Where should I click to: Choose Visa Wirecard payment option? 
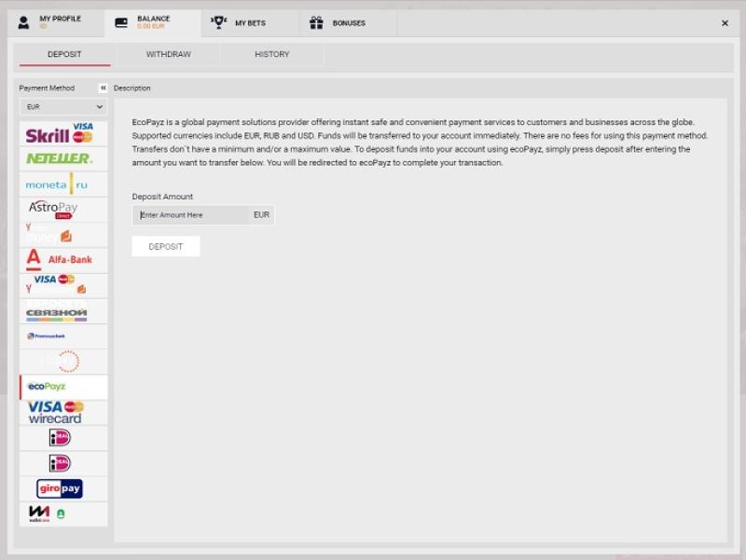(62, 412)
